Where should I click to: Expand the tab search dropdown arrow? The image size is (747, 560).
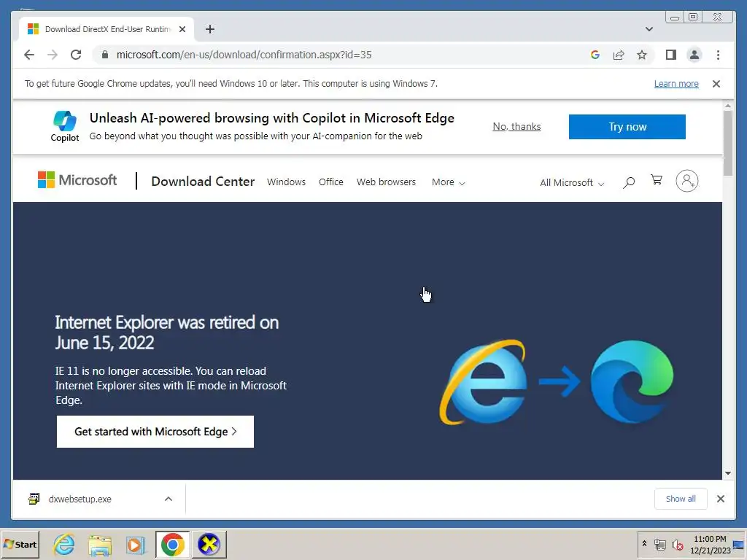coord(649,29)
